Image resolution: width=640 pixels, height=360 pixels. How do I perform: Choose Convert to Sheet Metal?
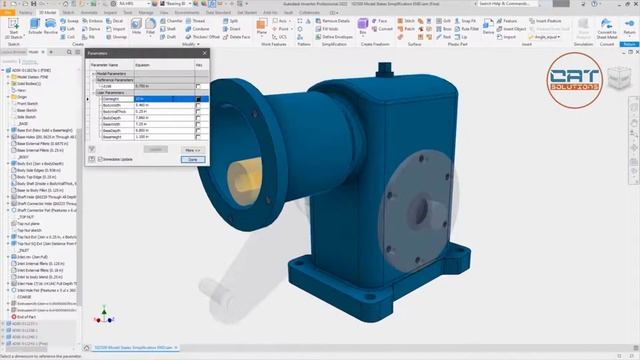[607, 28]
